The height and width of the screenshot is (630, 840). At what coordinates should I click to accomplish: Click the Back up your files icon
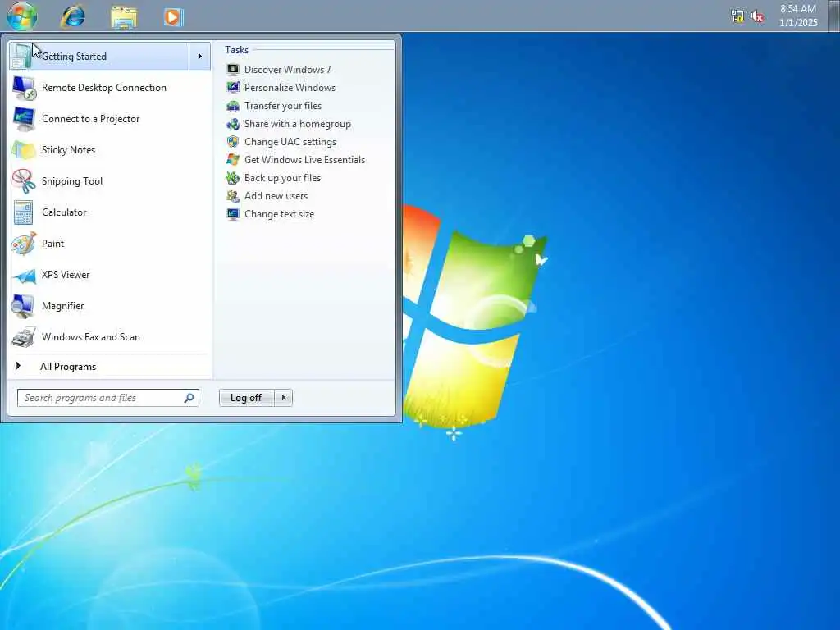[232, 178]
